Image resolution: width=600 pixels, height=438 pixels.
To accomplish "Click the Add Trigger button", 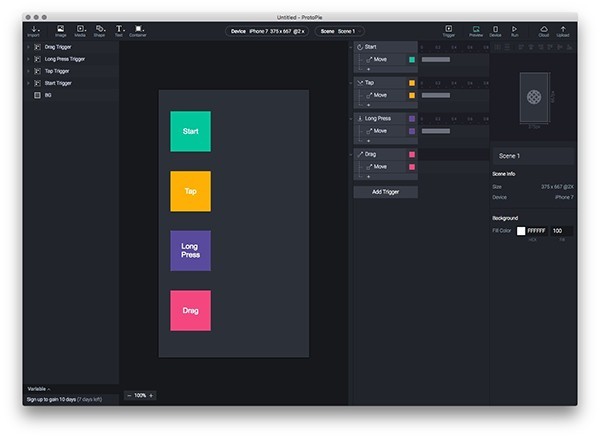I will 385,191.
